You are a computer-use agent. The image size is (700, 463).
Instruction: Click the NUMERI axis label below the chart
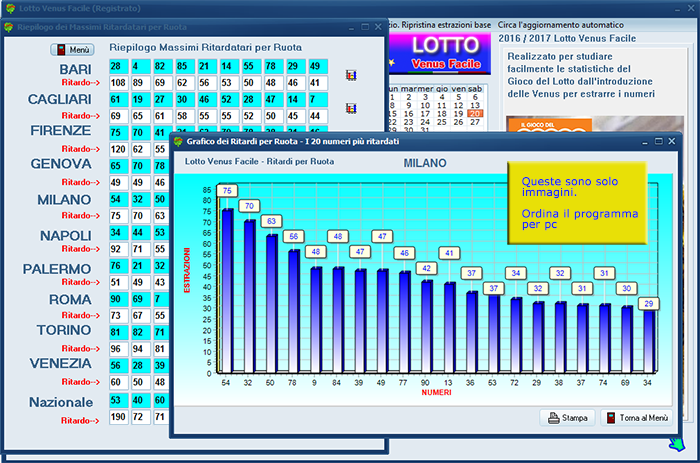click(437, 392)
